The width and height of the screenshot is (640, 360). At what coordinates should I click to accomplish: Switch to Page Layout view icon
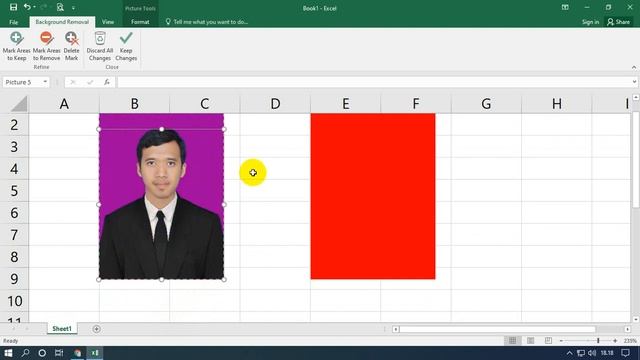coord(531,340)
